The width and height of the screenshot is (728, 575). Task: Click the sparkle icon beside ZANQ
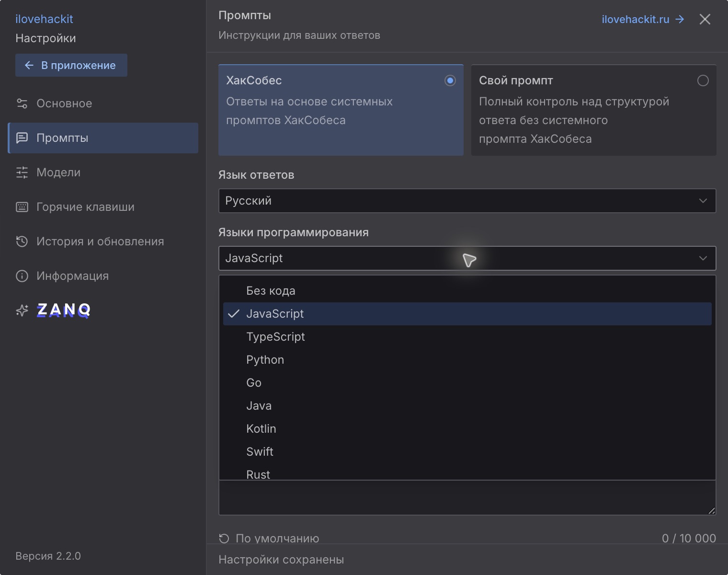tap(22, 310)
